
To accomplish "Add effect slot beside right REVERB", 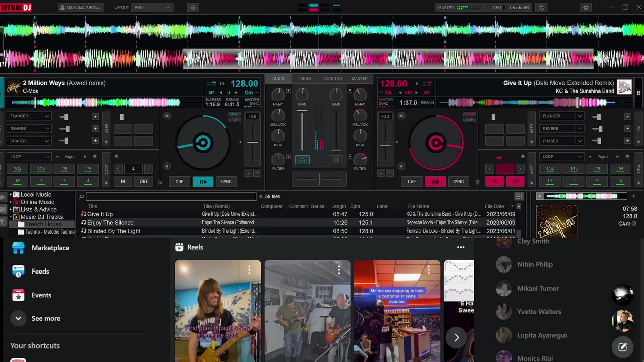I will click(x=627, y=129).
